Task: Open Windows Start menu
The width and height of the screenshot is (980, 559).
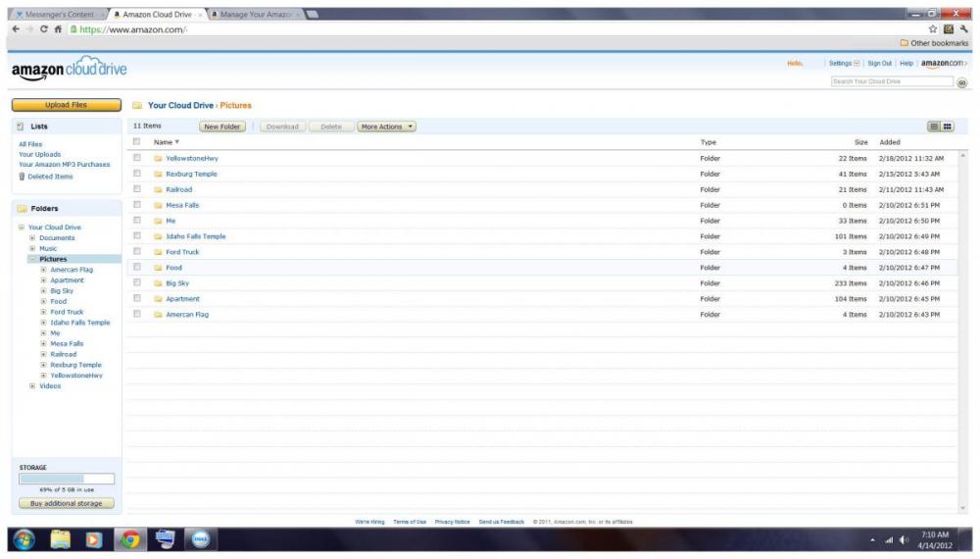Action: point(24,539)
